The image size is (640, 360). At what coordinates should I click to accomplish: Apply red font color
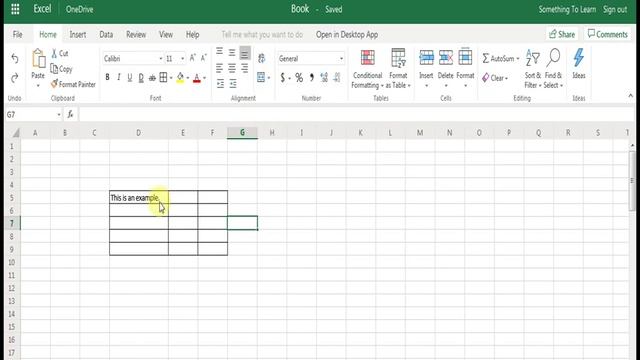[197, 78]
